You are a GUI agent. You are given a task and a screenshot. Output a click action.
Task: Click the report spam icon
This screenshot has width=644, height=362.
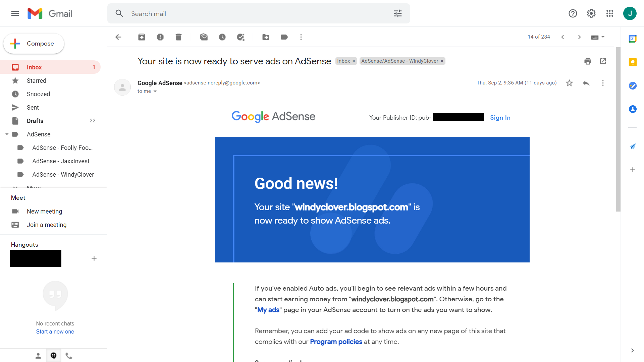[160, 37]
